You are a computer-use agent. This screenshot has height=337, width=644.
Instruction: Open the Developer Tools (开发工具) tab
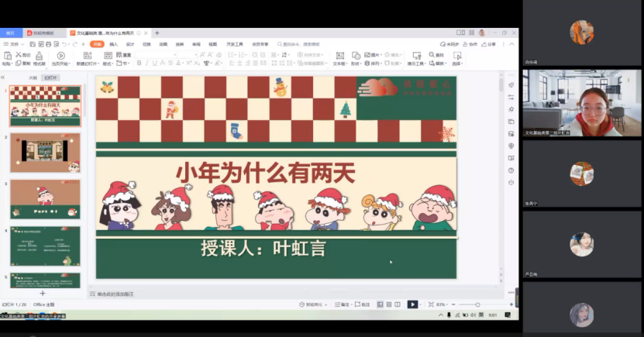pos(235,44)
